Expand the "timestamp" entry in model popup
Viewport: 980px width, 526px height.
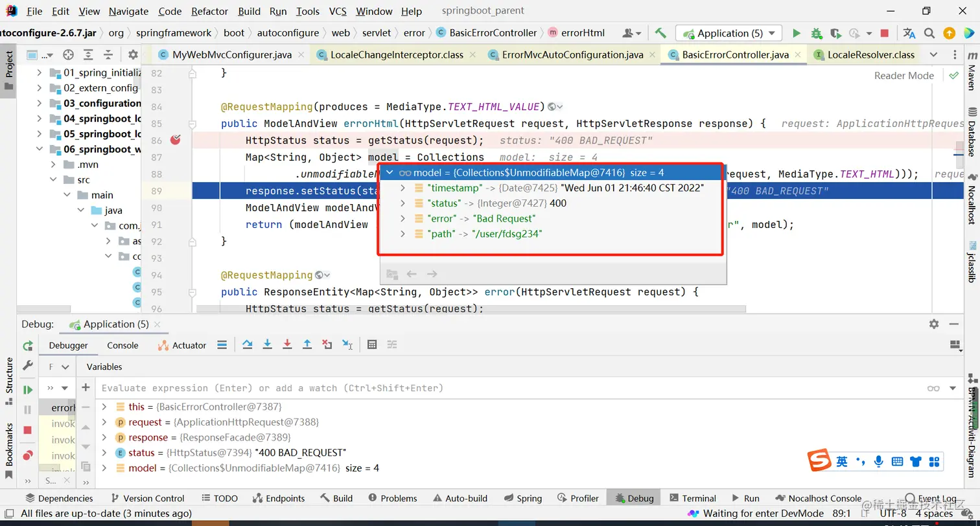coord(403,188)
